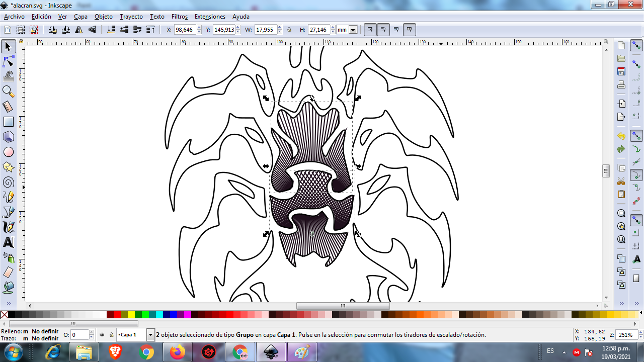Raise selection to top
Viewport: 644px width, 362px height.
[x=150, y=30]
